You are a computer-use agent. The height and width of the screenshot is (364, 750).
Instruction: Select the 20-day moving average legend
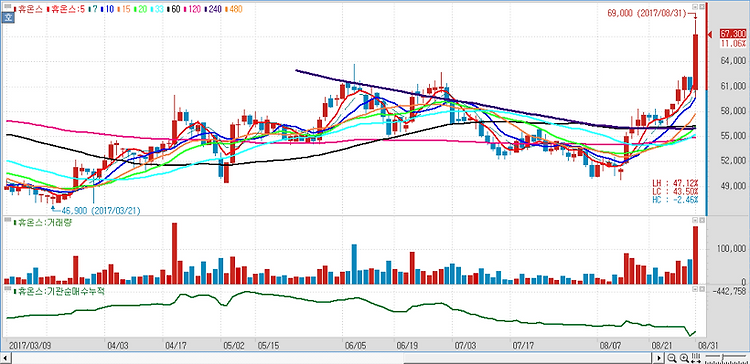pos(140,9)
